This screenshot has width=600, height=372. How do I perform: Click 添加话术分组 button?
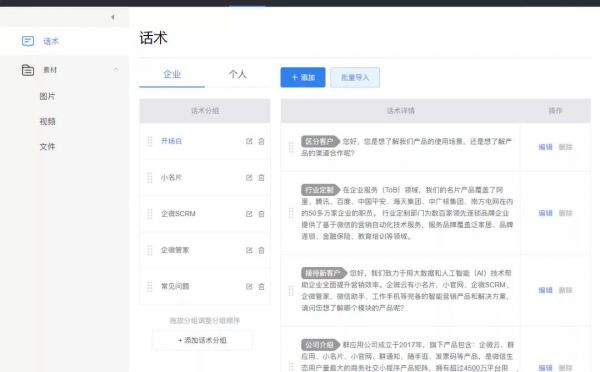[202, 340]
